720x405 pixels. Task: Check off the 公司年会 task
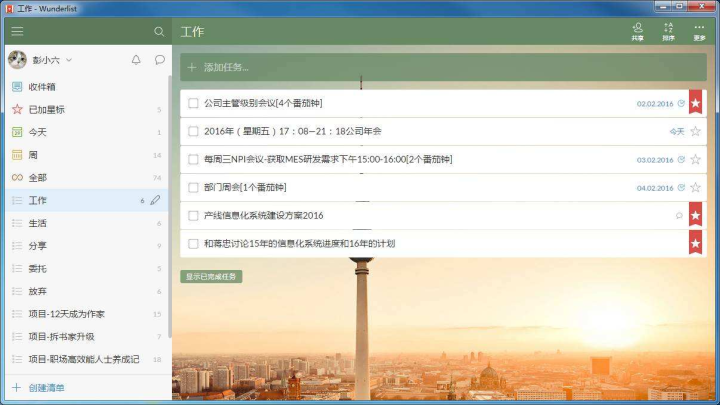(193, 131)
